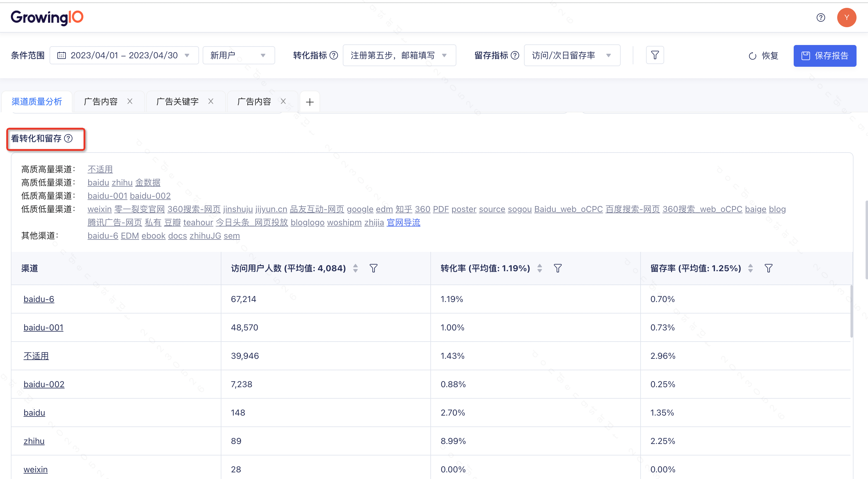Sort by 访问用户人数 column
This screenshot has width=868, height=479.
pyautogui.click(x=355, y=268)
